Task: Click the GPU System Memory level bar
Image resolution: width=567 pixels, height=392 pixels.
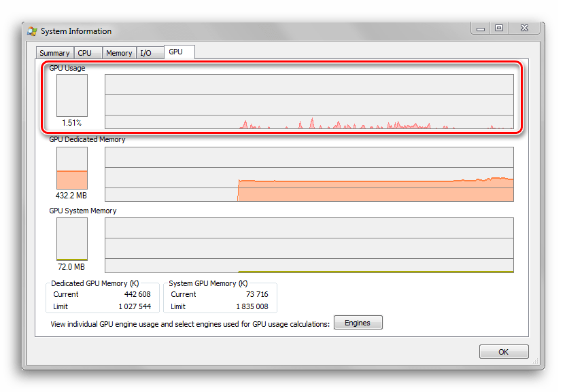Action: coord(72,239)
